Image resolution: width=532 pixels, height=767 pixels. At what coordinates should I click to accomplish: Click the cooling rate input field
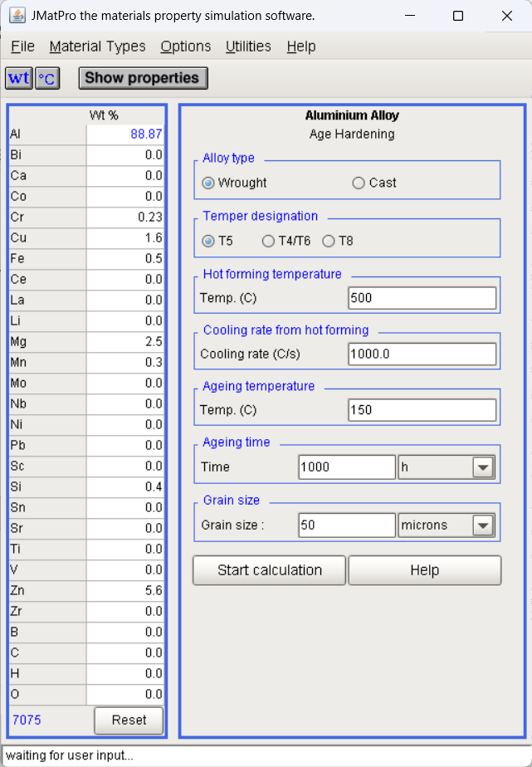pos(422,354)
